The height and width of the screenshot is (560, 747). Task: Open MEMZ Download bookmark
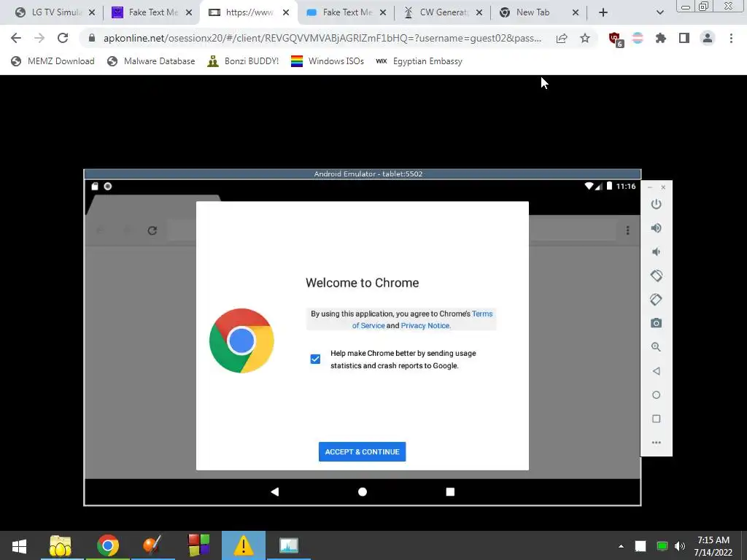(53, 61)
